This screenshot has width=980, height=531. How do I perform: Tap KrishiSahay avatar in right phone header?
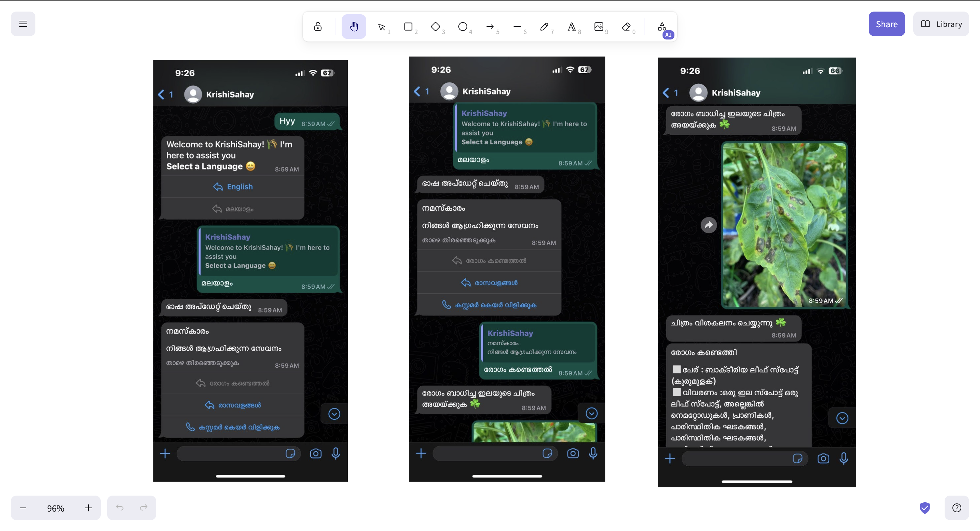click(699, 93)
